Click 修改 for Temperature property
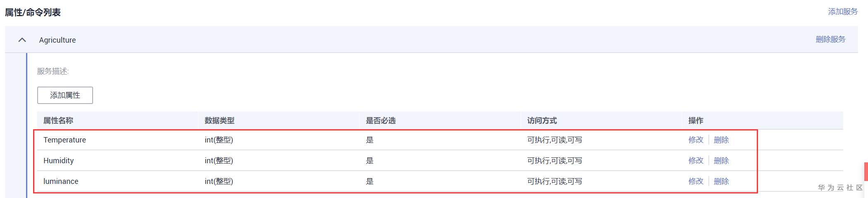 [x=696, y=140]
